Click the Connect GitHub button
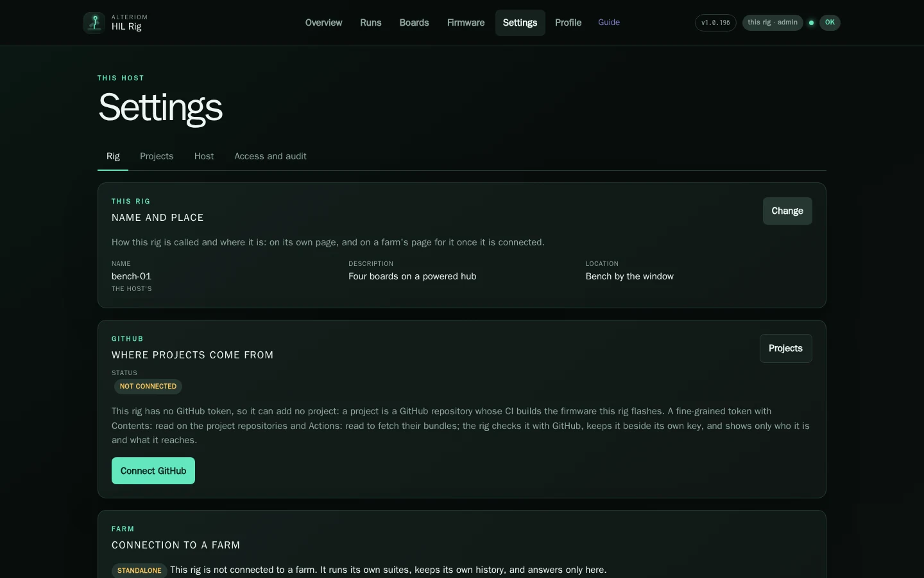 click(153, 471)
